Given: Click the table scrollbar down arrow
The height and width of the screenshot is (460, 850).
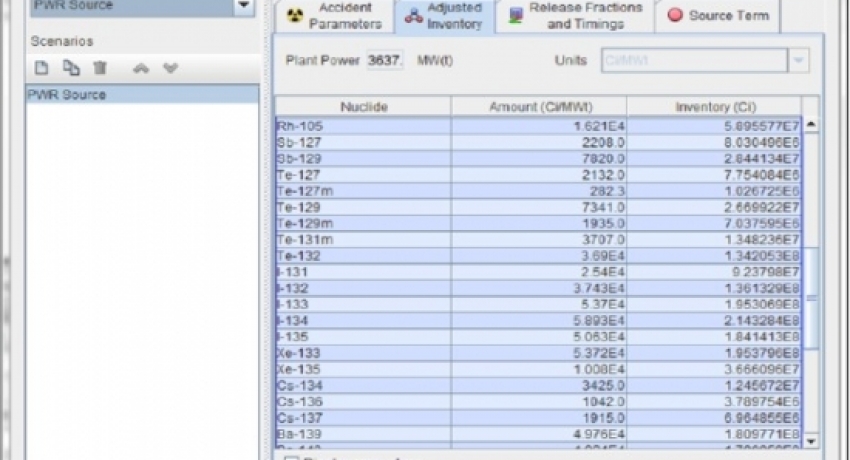Looking at the screenshot, I should click(x=811, y=442).
